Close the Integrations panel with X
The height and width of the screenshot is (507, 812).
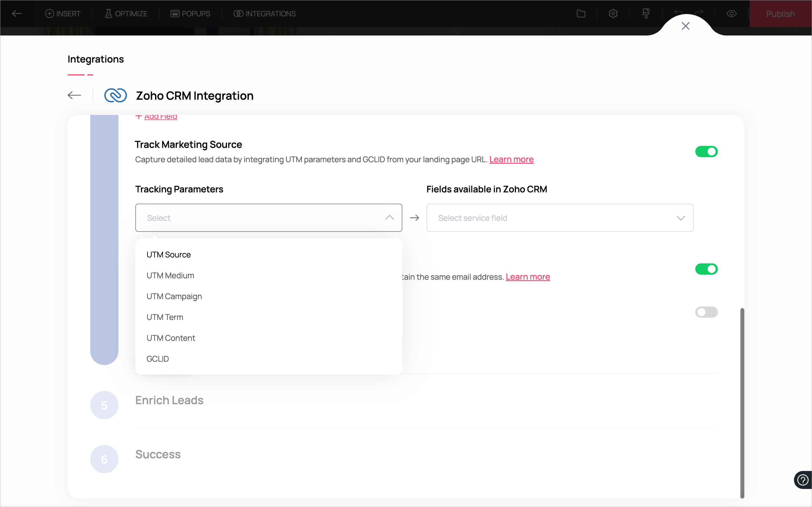[685, 26]
